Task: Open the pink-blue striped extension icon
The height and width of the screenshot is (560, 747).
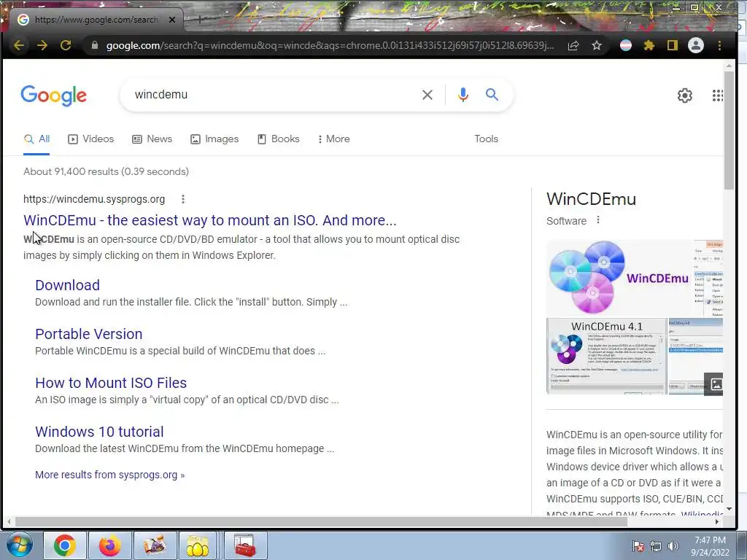Action: point(625,45)
